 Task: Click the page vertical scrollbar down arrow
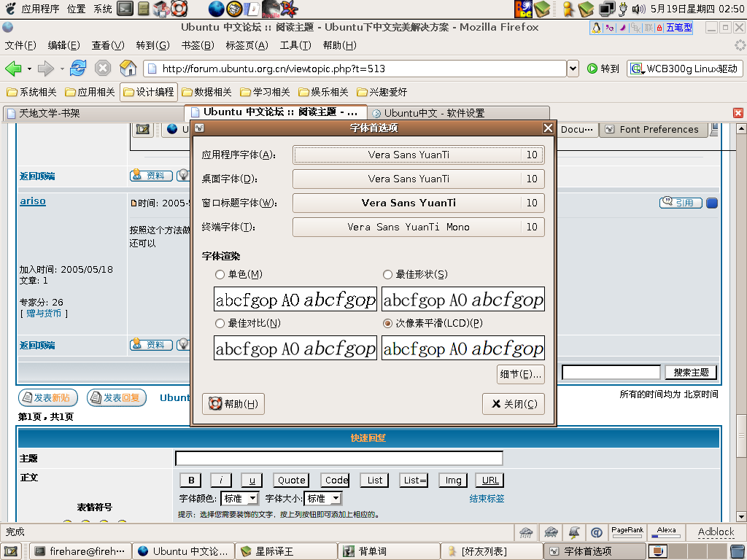point(741,517)
